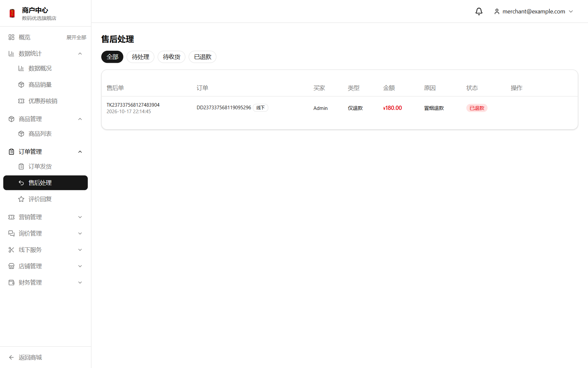Click the user profile icon
588x368 pixels.
click(x=497, y=11)
